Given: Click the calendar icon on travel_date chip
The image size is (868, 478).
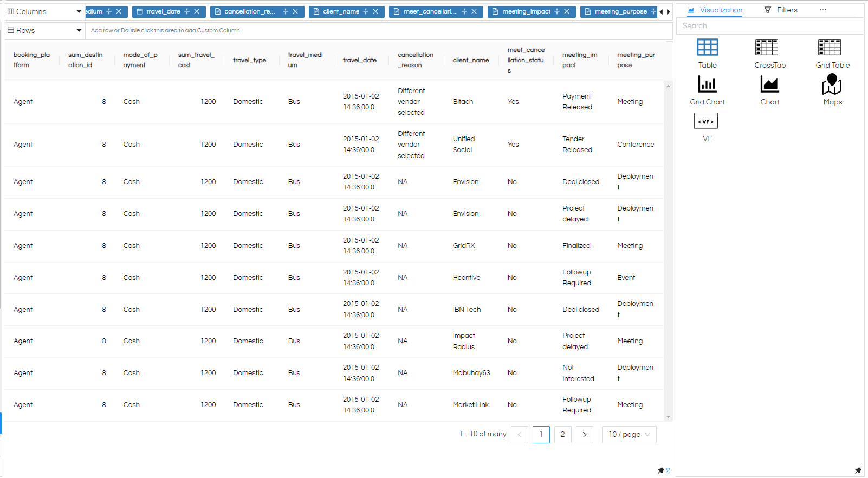Looking at the screenshot, I should point(140,11).
